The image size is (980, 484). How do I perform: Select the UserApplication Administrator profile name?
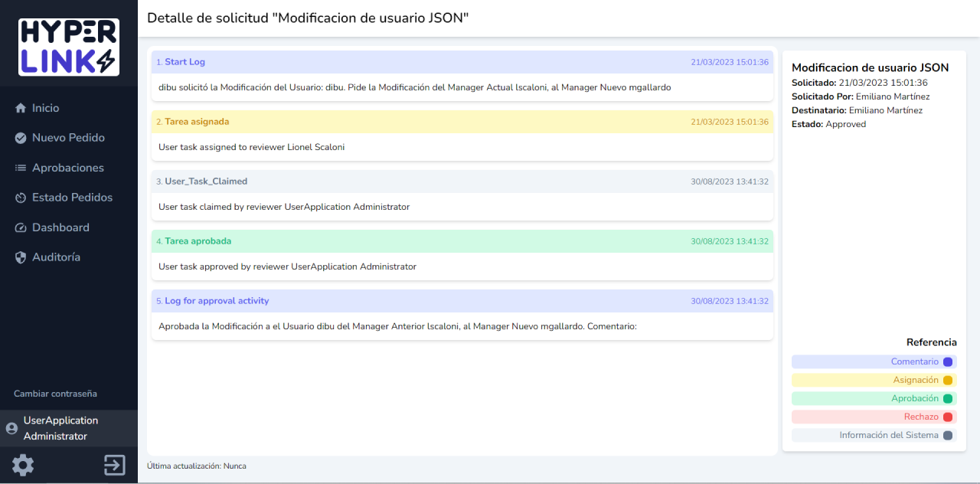coord(61,428)
